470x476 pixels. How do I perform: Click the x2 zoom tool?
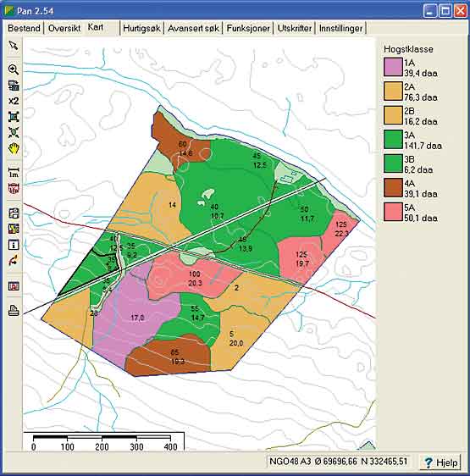click(x=14, y=101)
